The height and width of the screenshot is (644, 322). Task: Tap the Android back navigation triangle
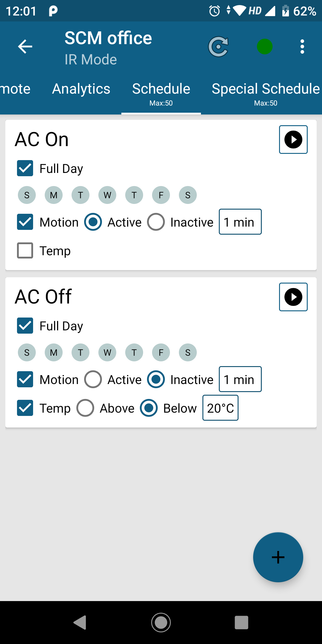coord(80,623)
